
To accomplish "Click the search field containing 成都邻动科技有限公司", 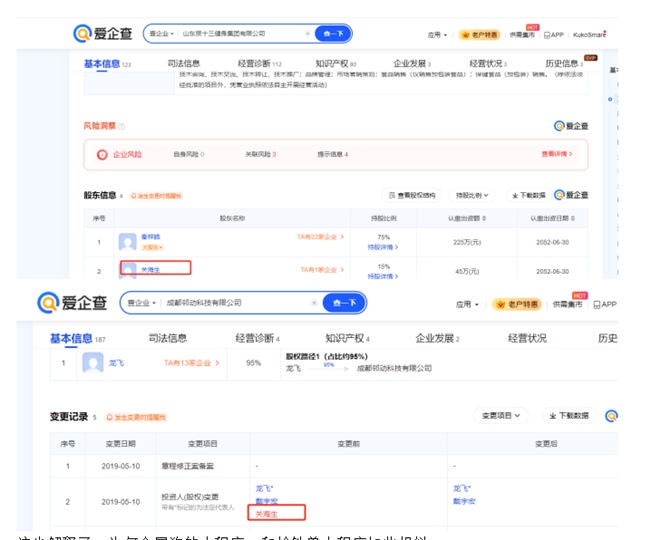I will tap(235, 302).
